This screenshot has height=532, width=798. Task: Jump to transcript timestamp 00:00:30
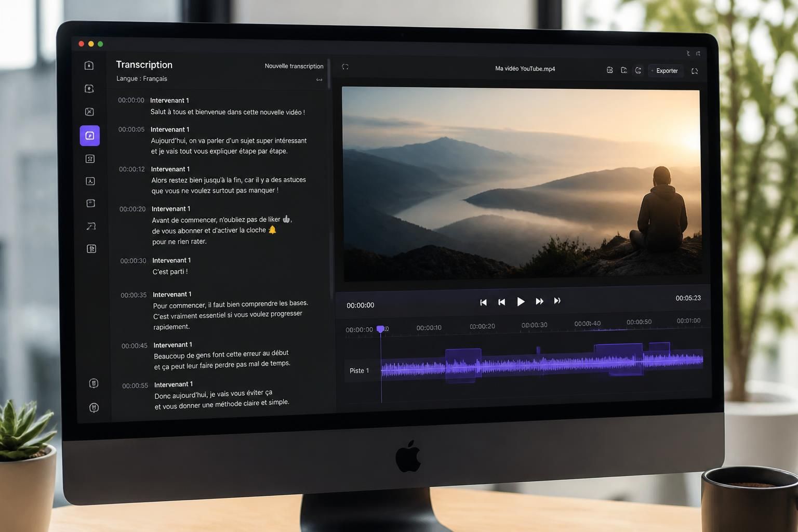tap(134, 261)
